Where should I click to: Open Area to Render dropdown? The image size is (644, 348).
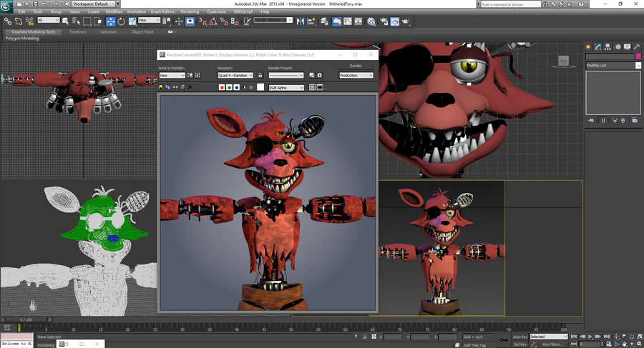[x=172, y=75]
